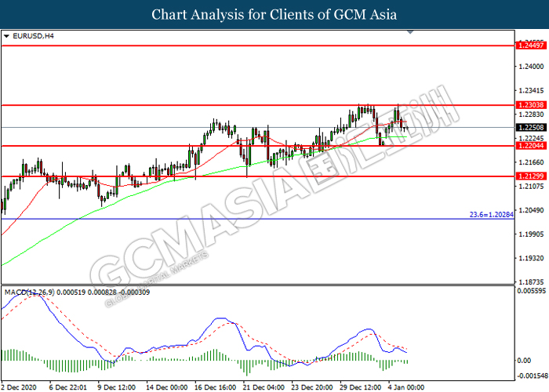The image size is (549, 392).
Task: Click the chart title 'Chart Analysis for Clients of GCM Asia'
Action: coord(274,14)
